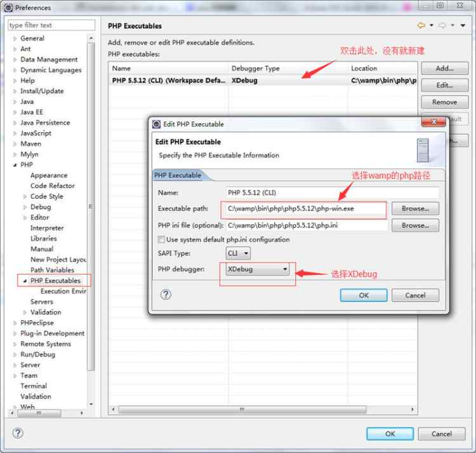Focus the type filter text box
Screen dimensions: 476x453
51,25
